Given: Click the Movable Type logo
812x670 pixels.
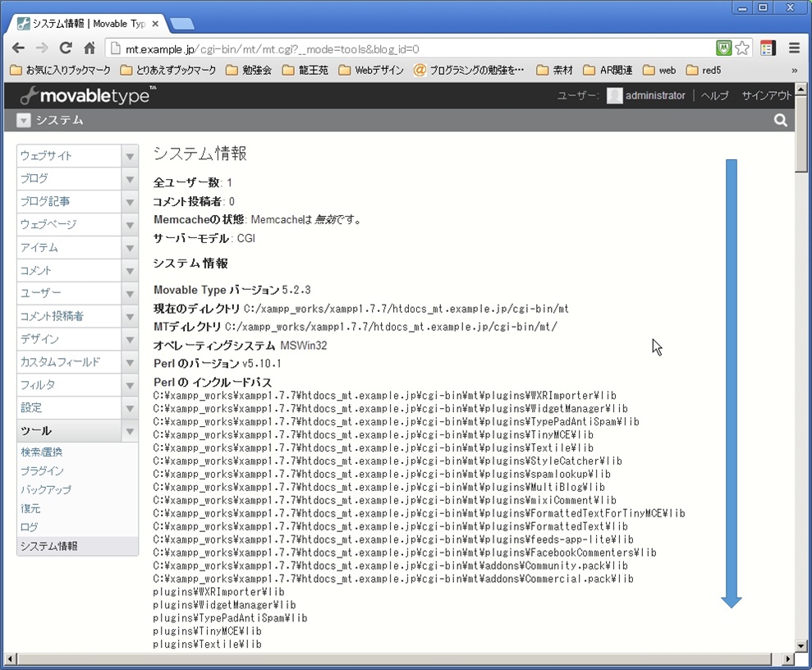Looking at the screenshot, I should coord(88,95).
